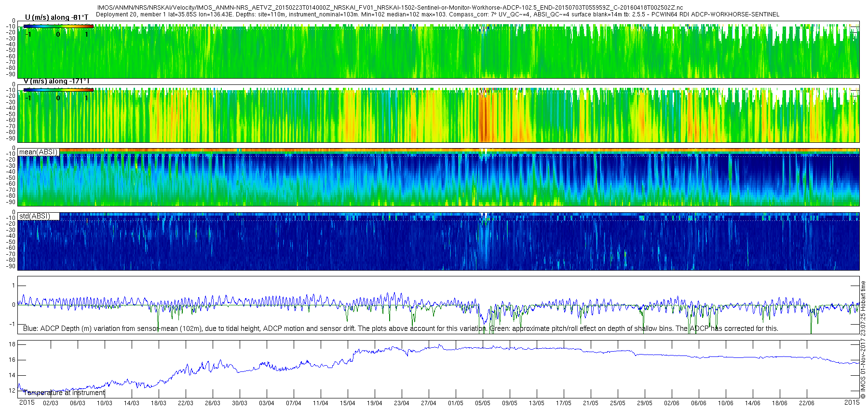Click the vertical '© IMOS 01-Nov-2017' timestamp text

click(863, 340)
